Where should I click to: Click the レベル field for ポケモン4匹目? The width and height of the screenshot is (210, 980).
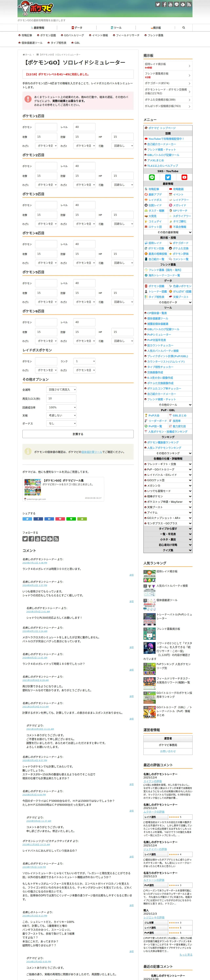pyautogui.click(x=84, y=244)
